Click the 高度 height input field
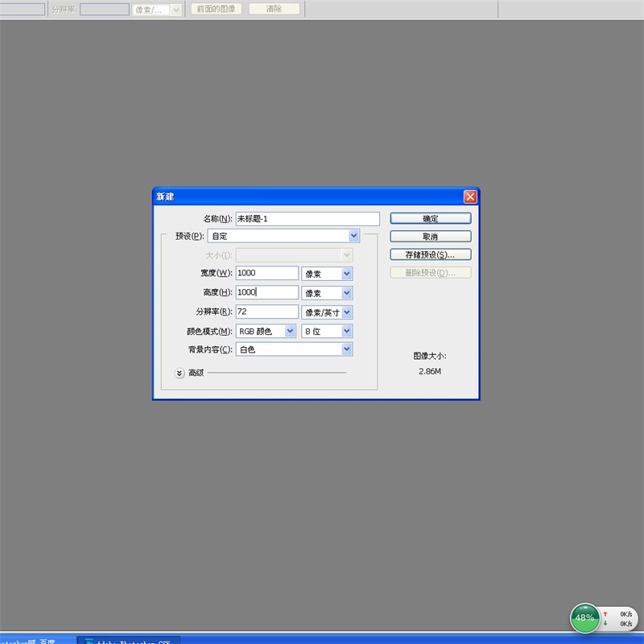The width and height of the screenshot is (644, 644). [x=266, y=293]
